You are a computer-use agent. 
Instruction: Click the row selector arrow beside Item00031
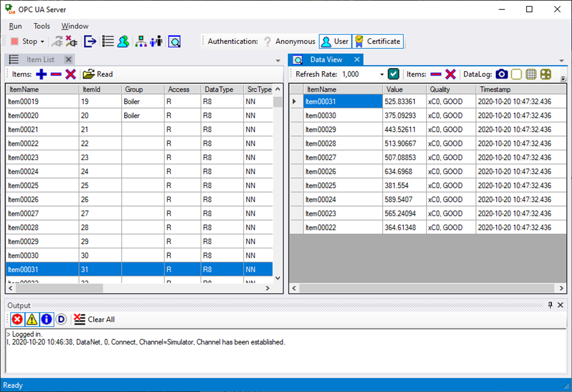click(296, 101)
